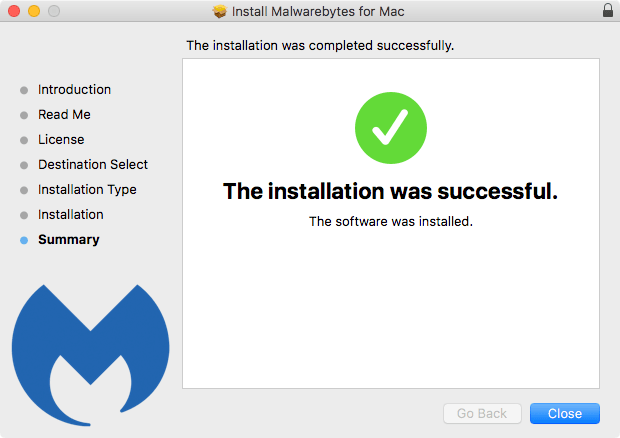Viewport: 620px width, 438px height.
Task: Click the 'Install Malwarebytes for Mac' window title
Action: 318,11
